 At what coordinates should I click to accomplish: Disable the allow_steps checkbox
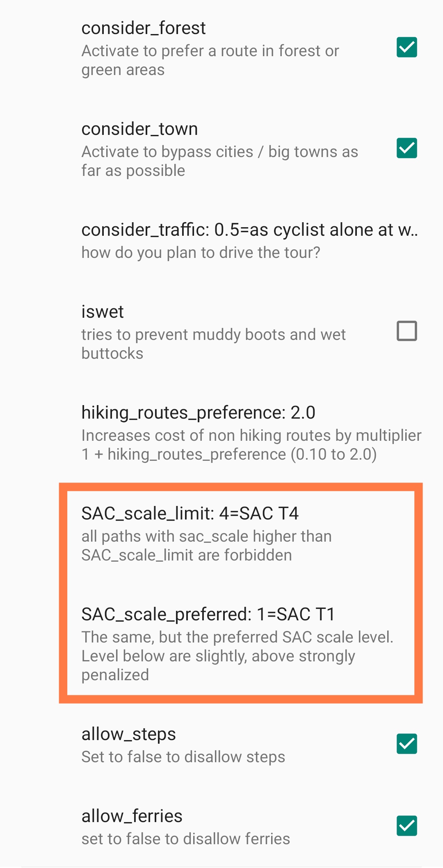click(x=406, y=744)
